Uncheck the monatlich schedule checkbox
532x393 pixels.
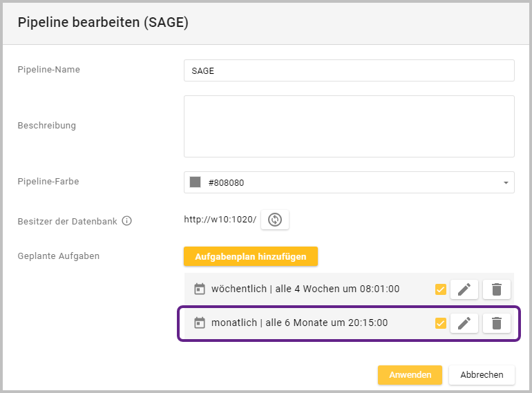tap(441, 323)
